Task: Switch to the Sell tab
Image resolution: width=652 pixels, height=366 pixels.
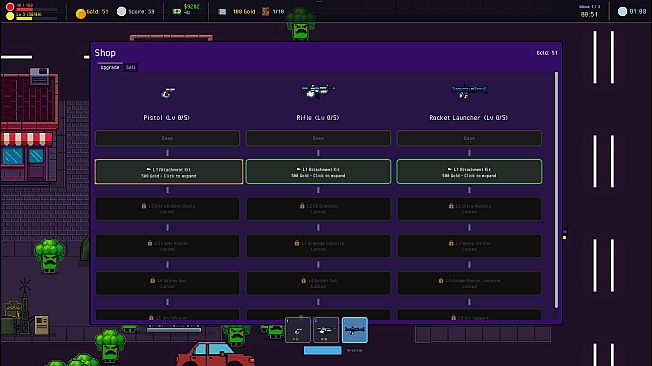Action: (131, 67)
